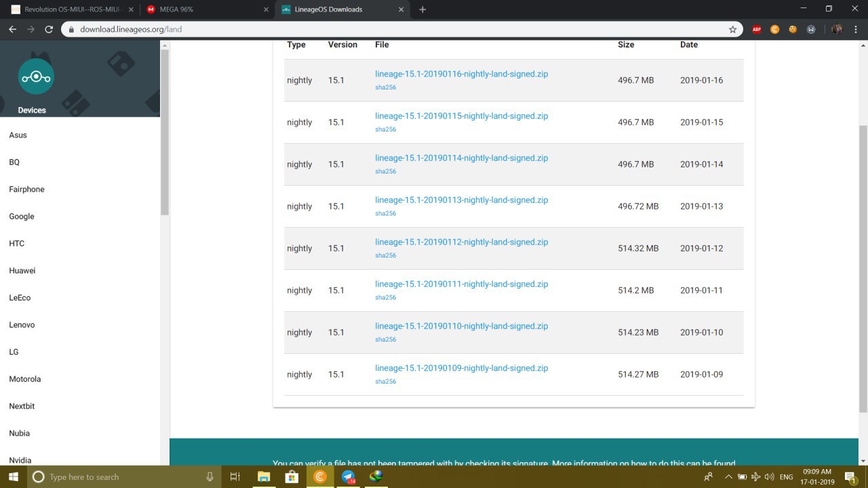
Task: Download lineage-15.1-20190116-nightly-land-signed.zip
Action: point(461,74)
